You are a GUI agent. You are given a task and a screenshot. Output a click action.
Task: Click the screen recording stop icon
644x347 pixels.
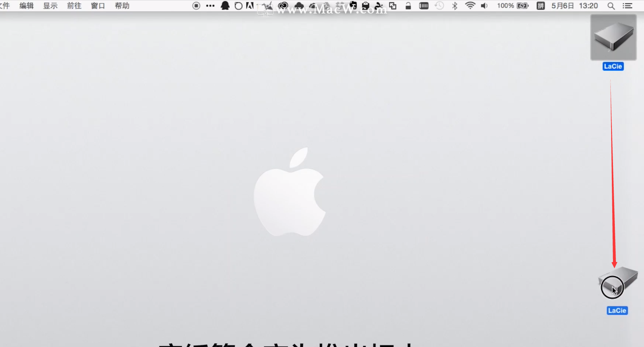click(x=197, y=6)
